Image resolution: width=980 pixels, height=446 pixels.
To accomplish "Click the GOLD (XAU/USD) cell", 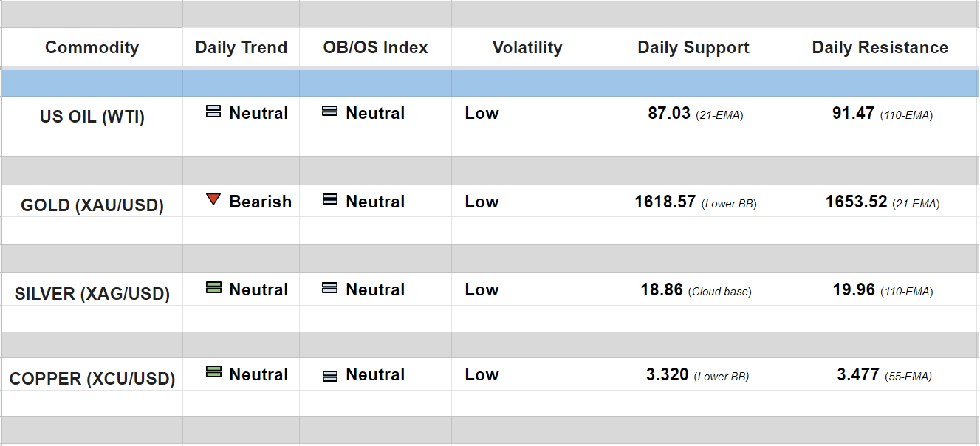I will click(x=92, y=205).
